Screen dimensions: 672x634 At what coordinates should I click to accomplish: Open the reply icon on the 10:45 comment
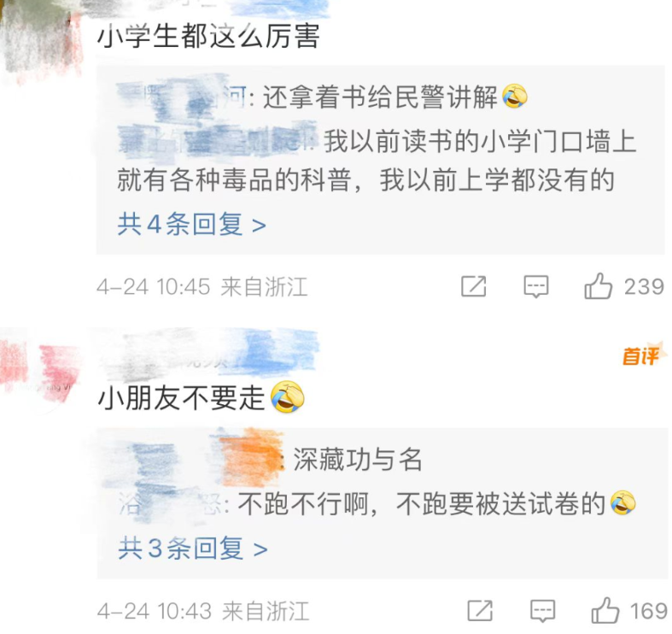click(536, 286)
